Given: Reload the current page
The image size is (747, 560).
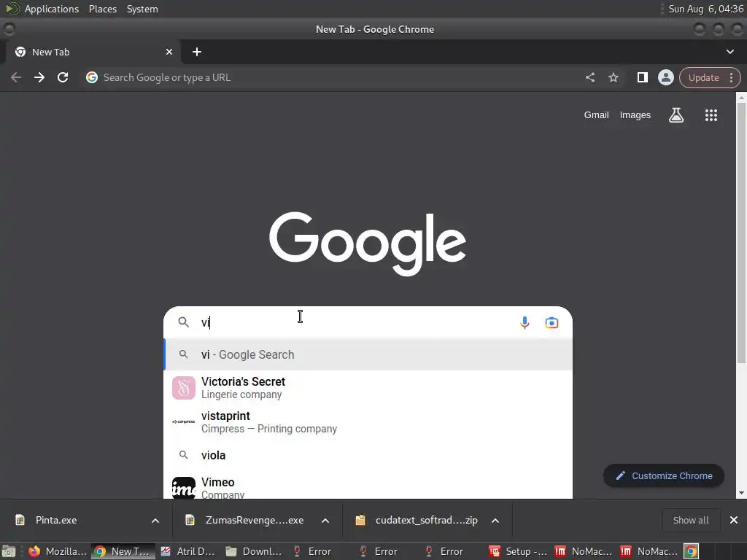Looking at the screenshot, I should point(63,77).
